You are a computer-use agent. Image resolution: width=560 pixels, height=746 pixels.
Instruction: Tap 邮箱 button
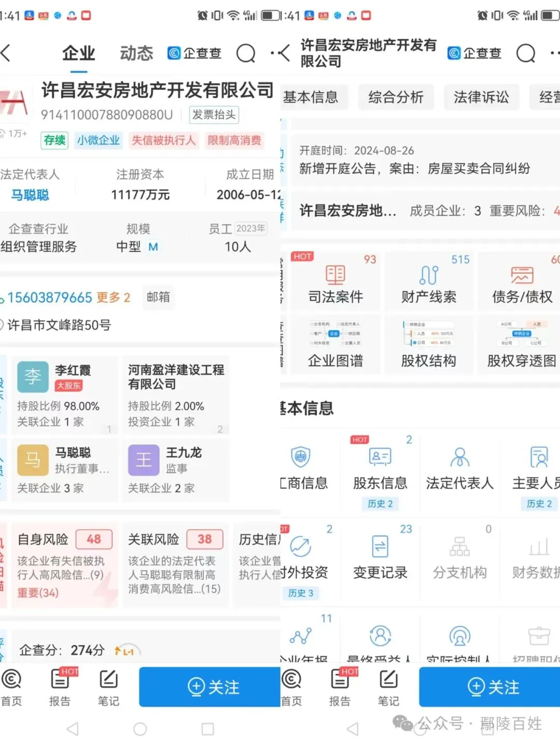tap(158, 297)
